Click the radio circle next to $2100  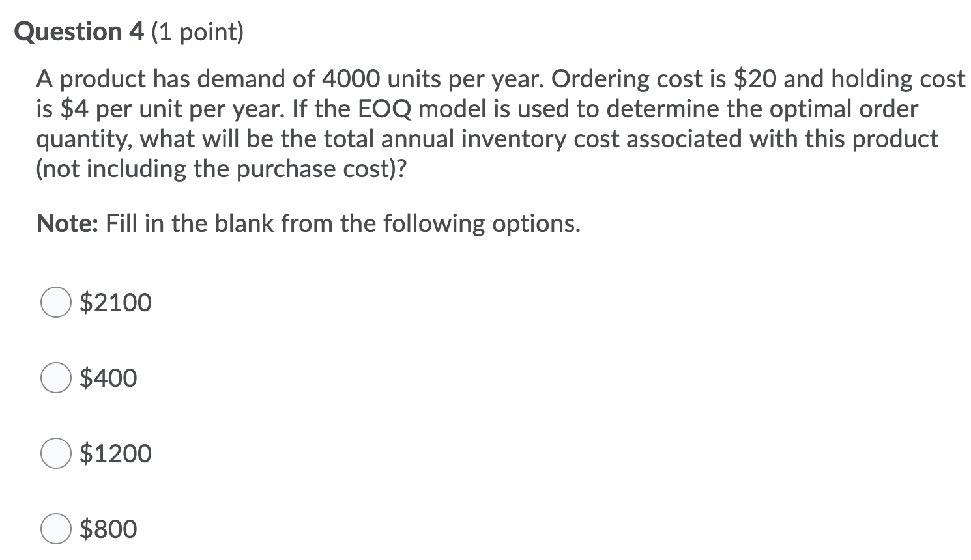point(55,301)
